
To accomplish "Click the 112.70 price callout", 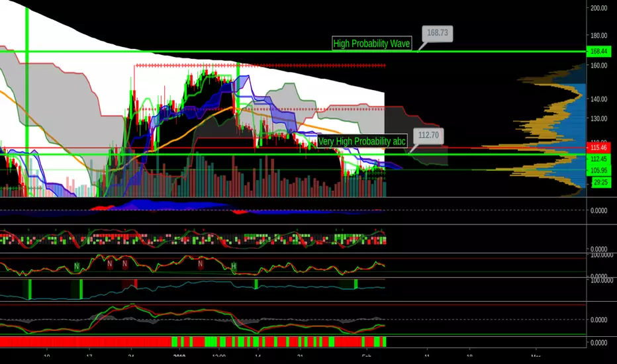I will point(428,136).
